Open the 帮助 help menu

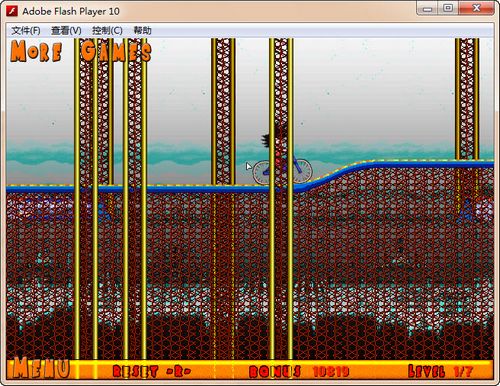click(x=142, y=31)
